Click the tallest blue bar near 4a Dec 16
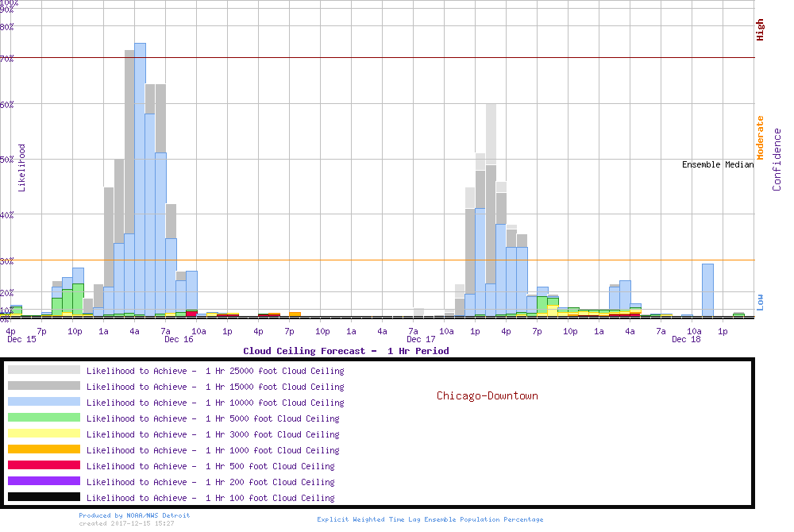This screenshot has height=532, width=794. coord(140,183)
